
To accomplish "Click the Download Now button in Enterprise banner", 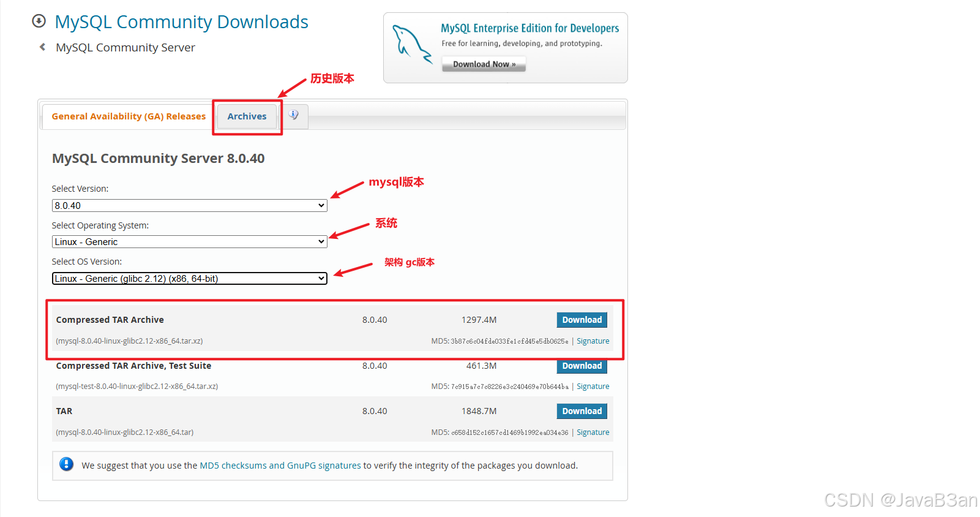I will click(484, 64).
